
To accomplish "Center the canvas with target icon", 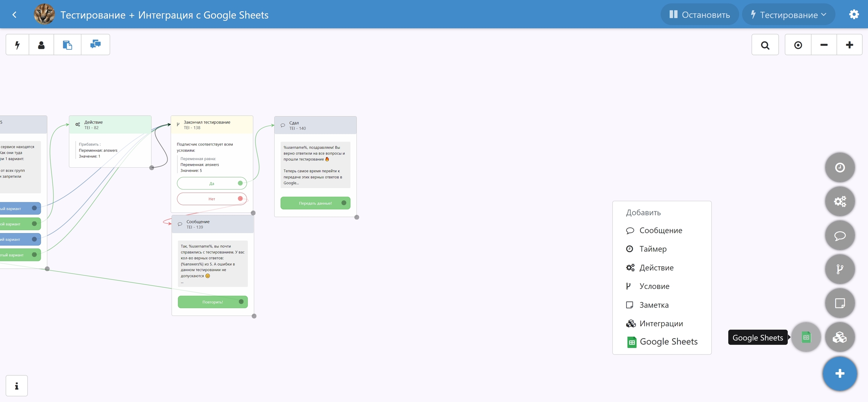I will tap(798, 45).
